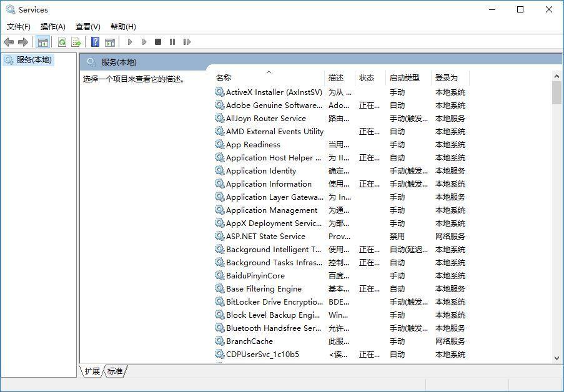The height and width of the screenshot is (392, 564).
Task: Click gear icon beside Application Identity
Action: (220, 170)
